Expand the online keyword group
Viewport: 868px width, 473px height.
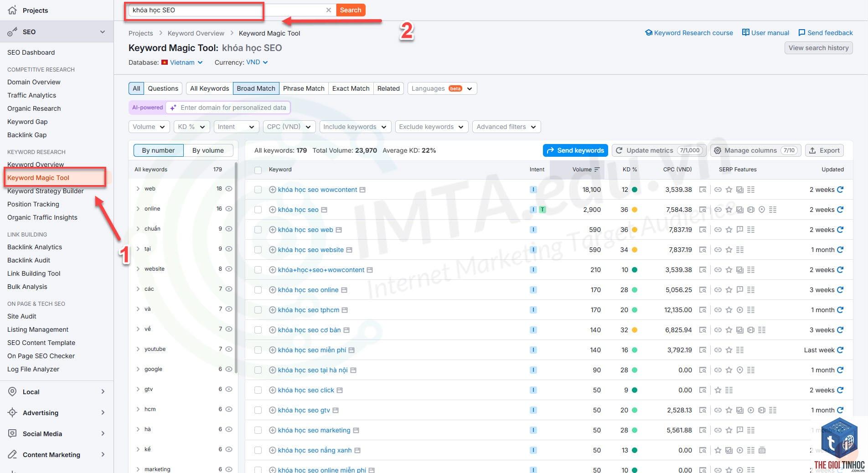(138, 209)
